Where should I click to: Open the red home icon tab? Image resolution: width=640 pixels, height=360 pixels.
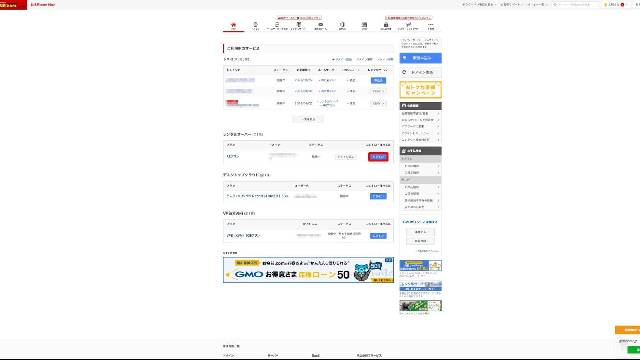(x=233, y=26)
